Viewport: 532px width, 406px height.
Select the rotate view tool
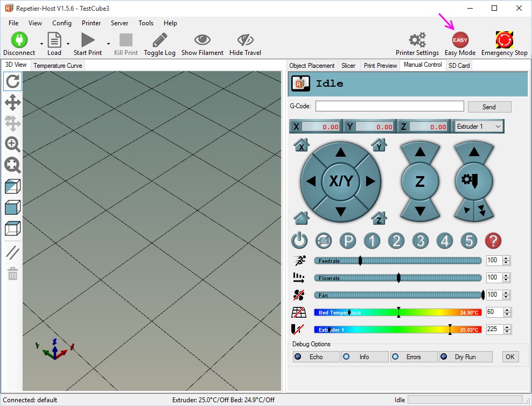click(x=12, y=81)
